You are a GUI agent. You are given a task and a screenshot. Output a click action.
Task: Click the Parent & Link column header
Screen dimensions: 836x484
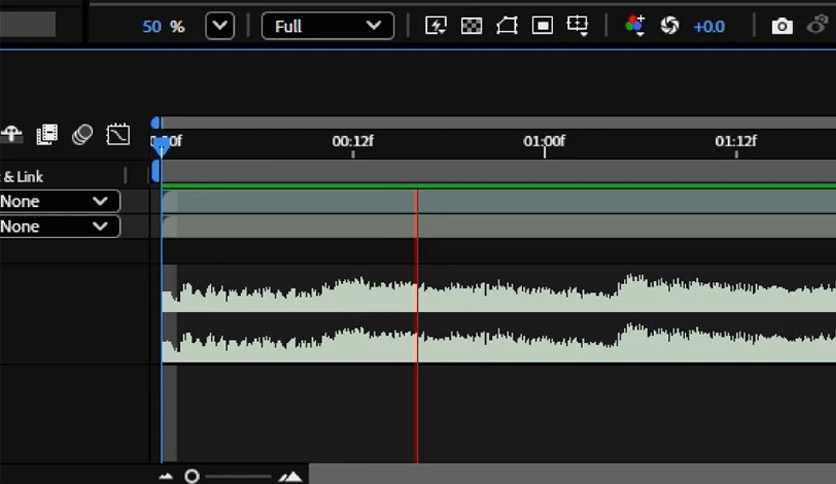(22, 176)
